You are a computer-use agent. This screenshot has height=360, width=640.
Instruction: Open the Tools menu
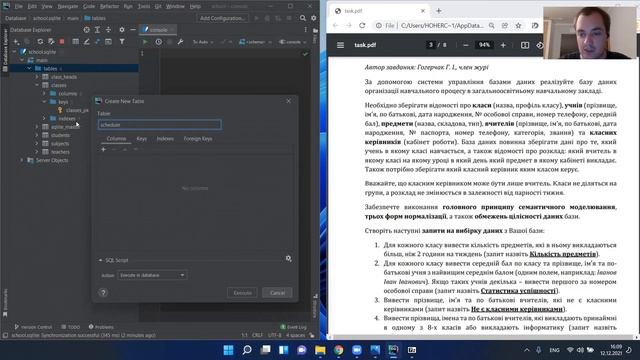tap(144, 6)
